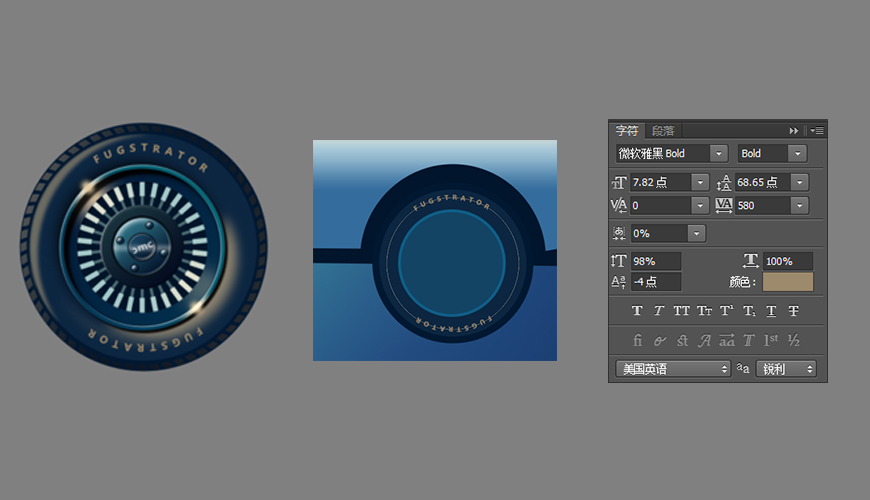Click the discretionary ligatures st icon
This screenshot has height=500, width=870.
[x=682, y=340]
